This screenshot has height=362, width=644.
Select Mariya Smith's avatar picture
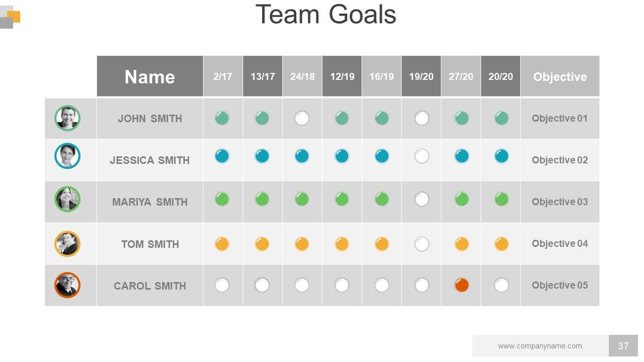pos(67,199)
